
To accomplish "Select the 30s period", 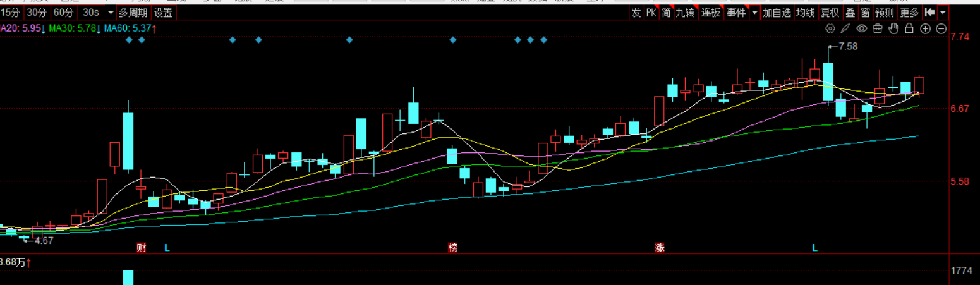I will click(91, 12).
